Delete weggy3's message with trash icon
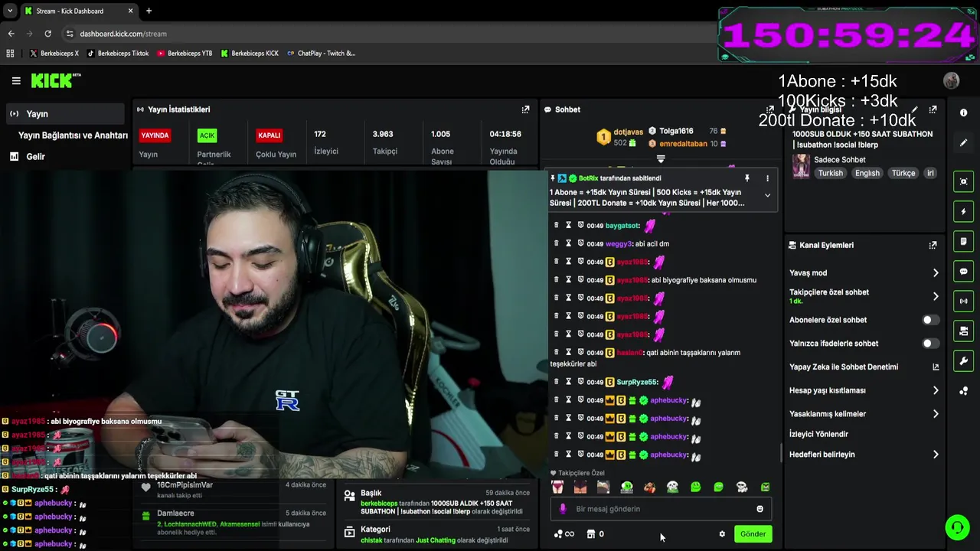980x551 pixels. point(556,243)
